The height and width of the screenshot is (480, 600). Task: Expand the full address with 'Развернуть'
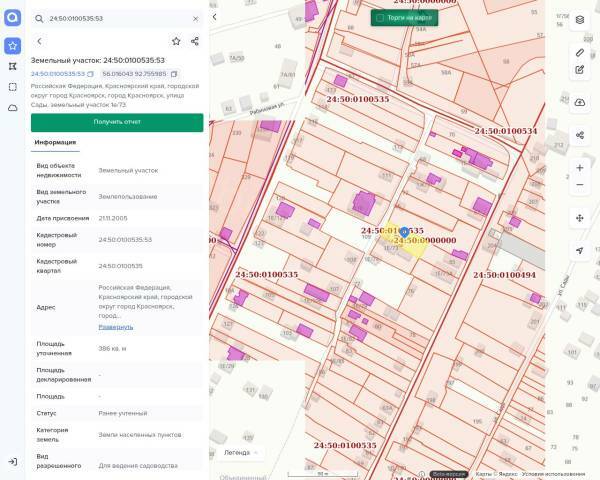(x=115, y=327)
